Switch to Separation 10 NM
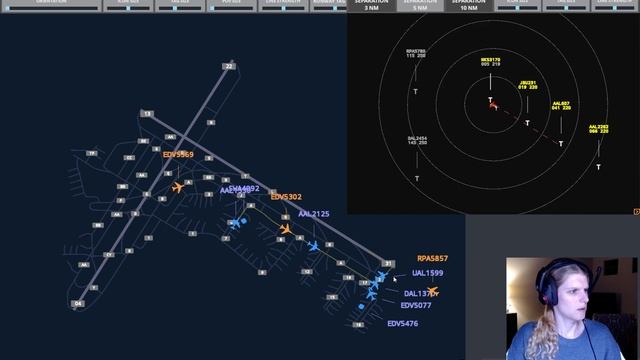 [469, 6]
